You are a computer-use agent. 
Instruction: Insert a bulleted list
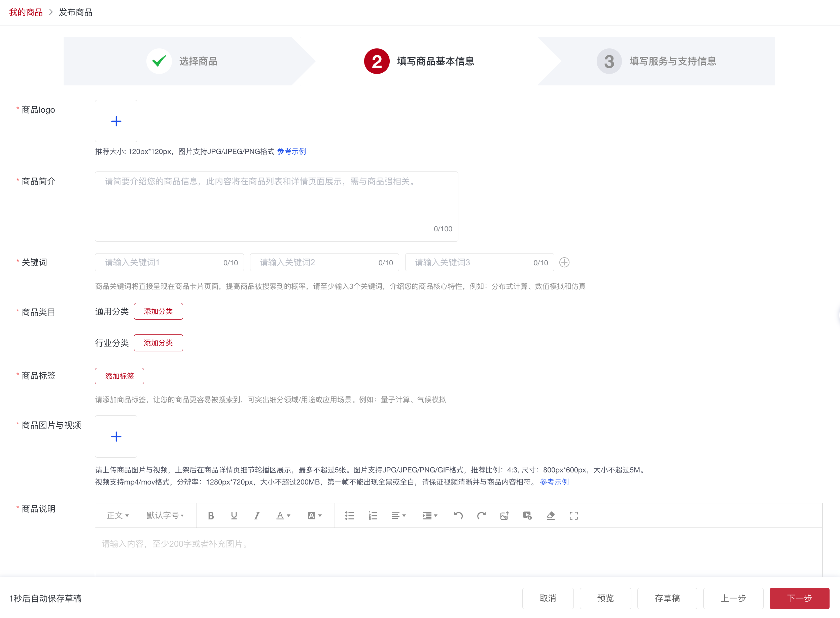[x=349, y=515]
